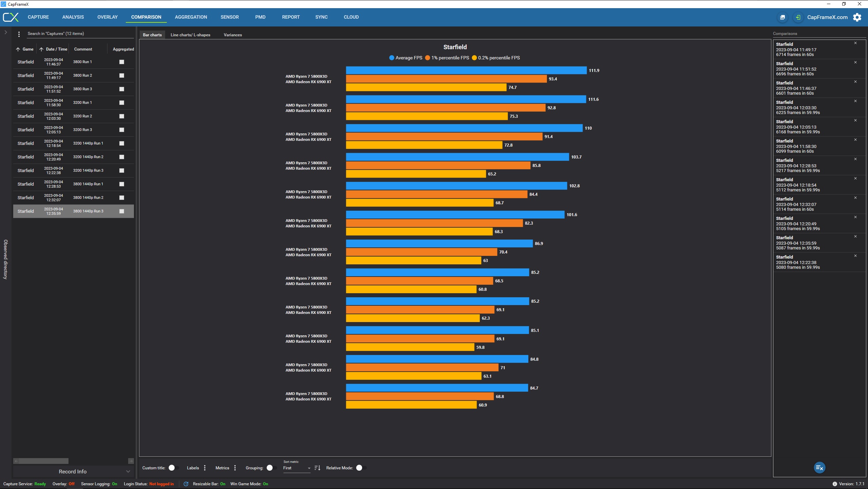Open the AGGREGATION menu tab
This screenshot has width=868, height=489.
point(191,17)
